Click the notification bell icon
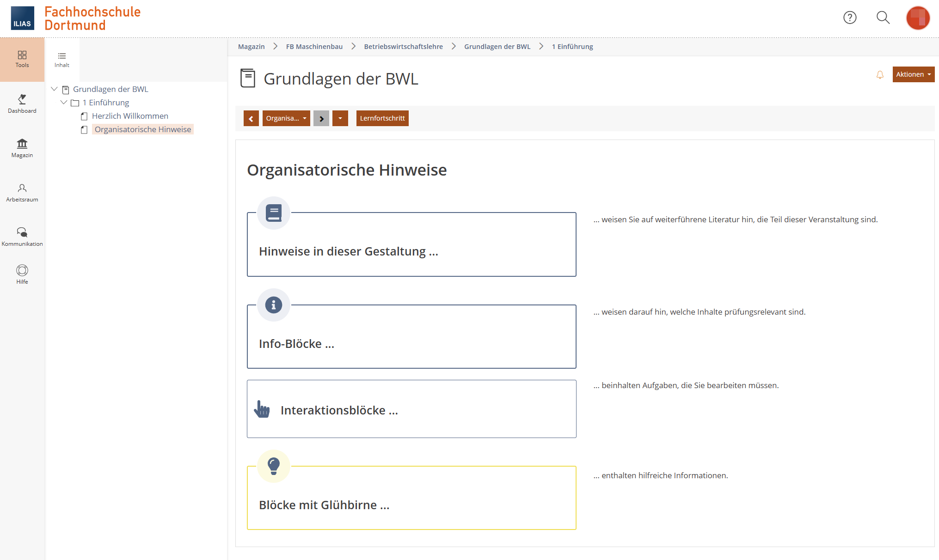Screen dimensions: 939x560 click(880, 75)
